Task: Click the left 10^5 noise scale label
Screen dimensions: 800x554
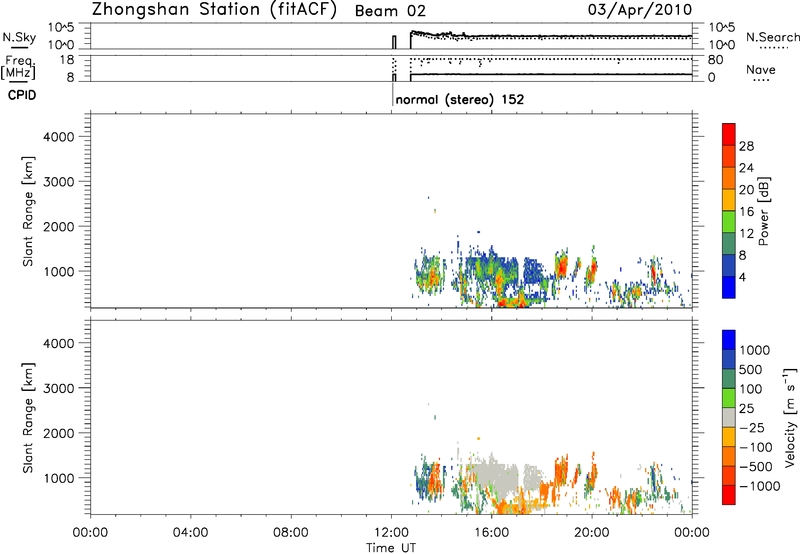Action: coord(62,27)
